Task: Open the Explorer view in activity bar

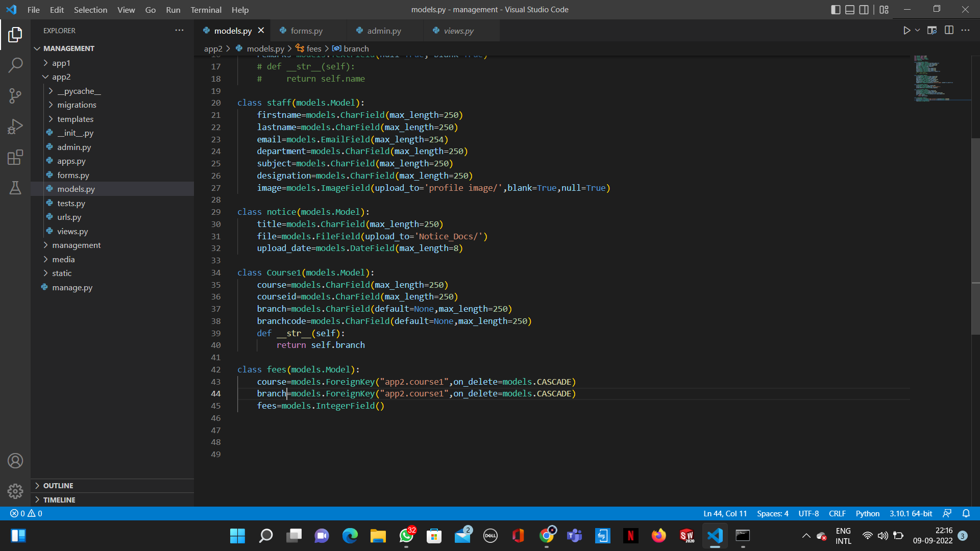Action: tap(15, 35)
